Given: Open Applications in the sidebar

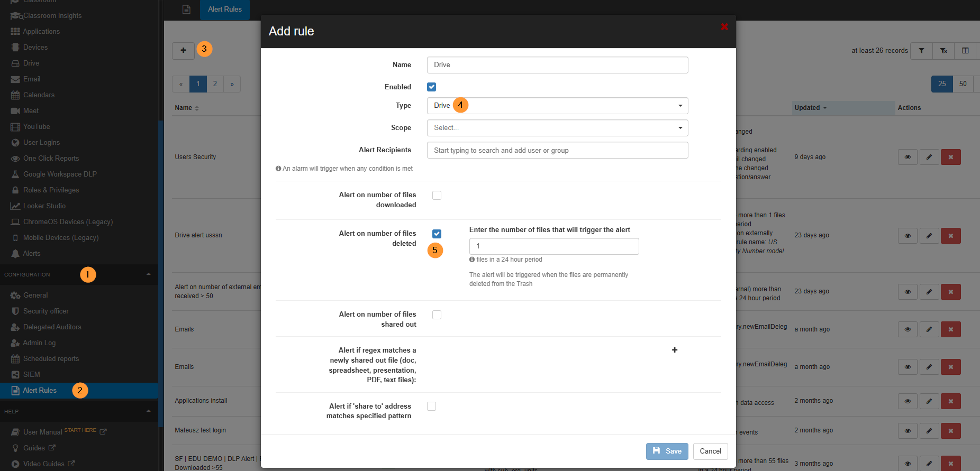Looking at the screenshot, I should [41, 32].
